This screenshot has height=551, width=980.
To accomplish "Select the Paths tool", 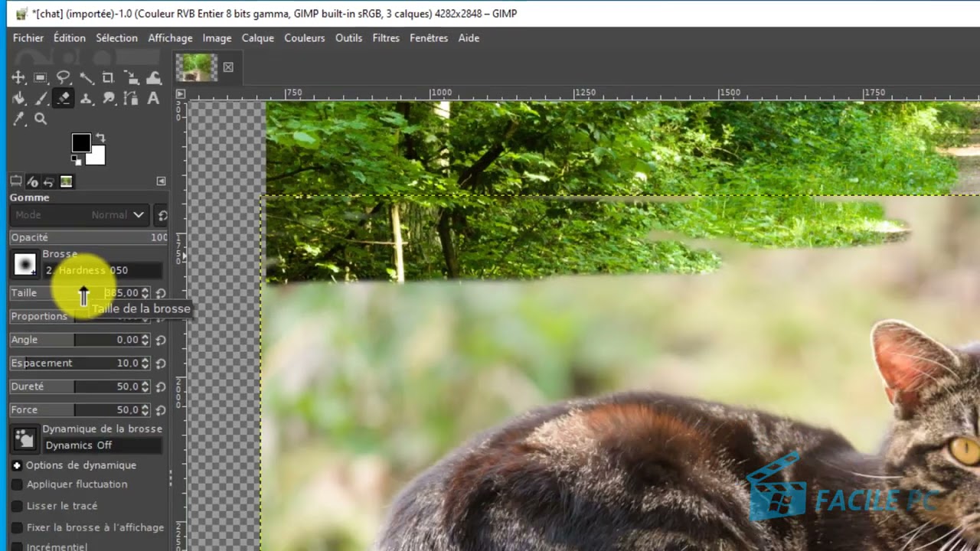I will tap(131, 98).
